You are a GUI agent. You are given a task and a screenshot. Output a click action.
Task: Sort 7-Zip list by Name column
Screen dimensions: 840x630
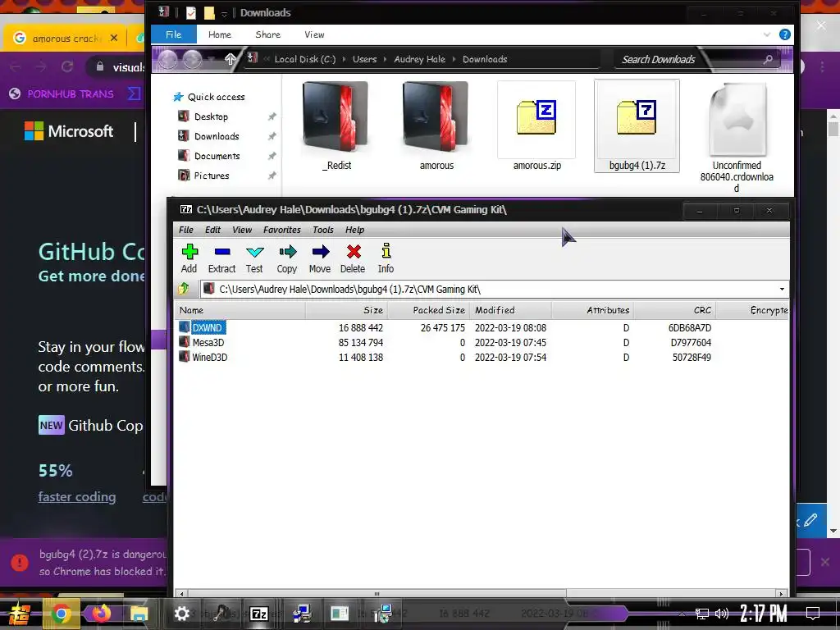240,310
